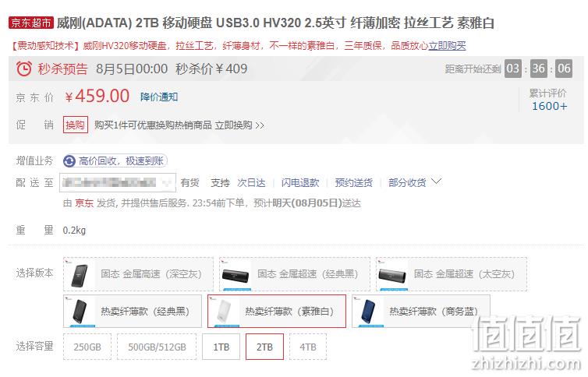The image size is (588, 377).
Task: Select the 1TB capacity option
Action: (221, 347)
